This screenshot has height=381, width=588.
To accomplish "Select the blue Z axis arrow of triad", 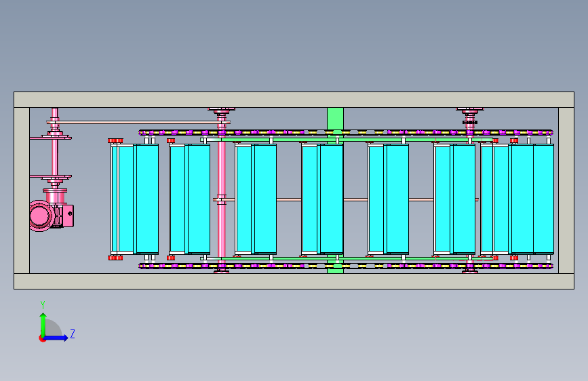I will 56,338.
